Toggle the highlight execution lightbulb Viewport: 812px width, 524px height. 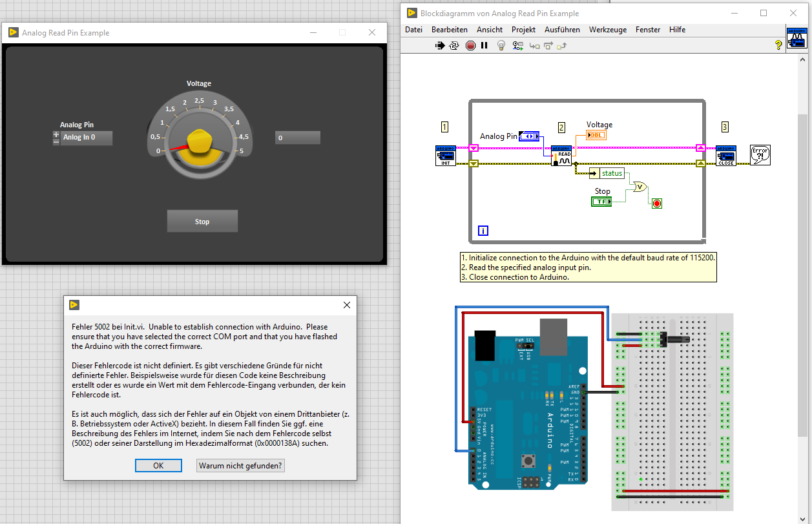501,45
